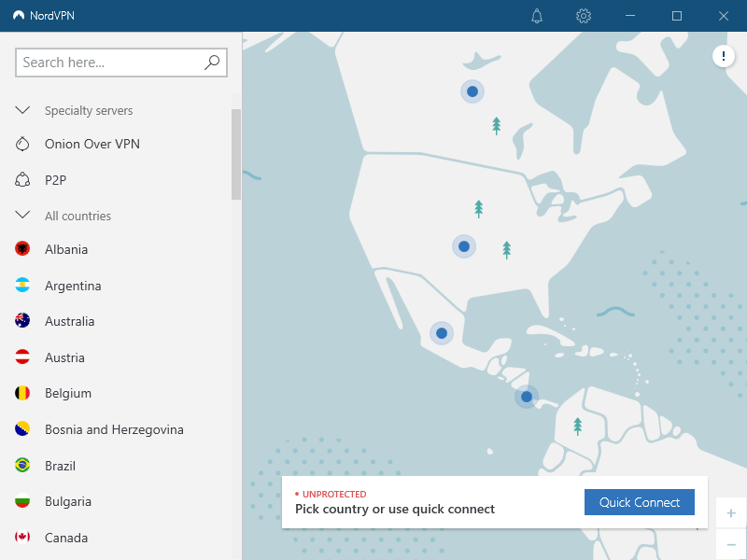Click the Specialty servers heading text
747x560 pixels.
click(89, 110)
